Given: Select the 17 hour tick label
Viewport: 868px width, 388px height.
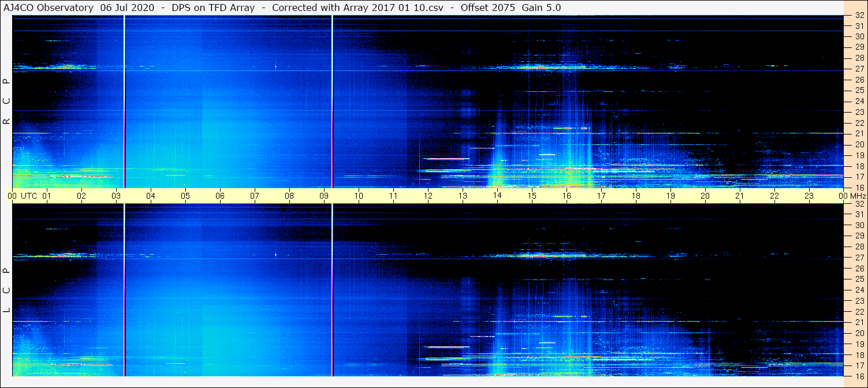Looking at the screenshot, I should [601, 196].
